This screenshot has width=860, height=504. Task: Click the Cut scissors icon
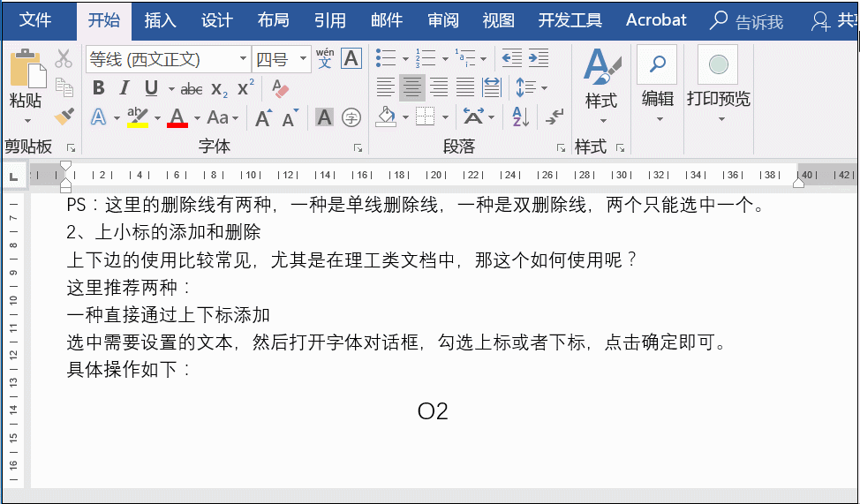point(64,59)
